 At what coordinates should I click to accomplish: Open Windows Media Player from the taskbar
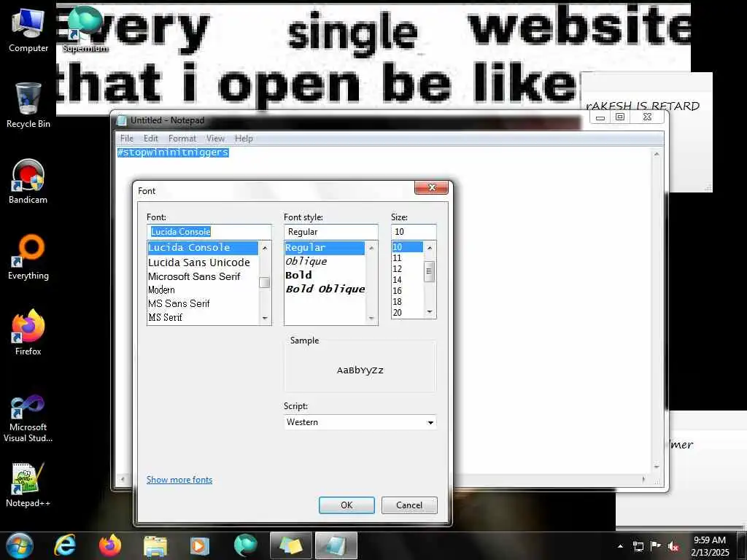point(200,545)
